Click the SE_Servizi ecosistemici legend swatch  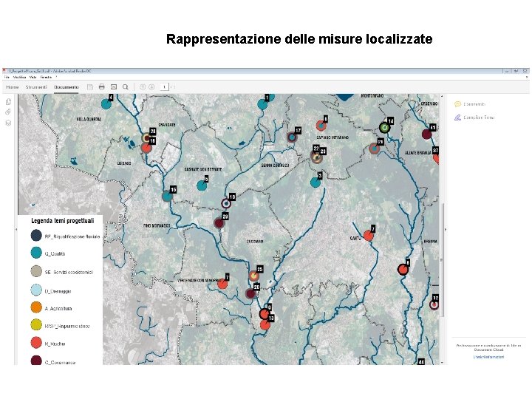36,271
